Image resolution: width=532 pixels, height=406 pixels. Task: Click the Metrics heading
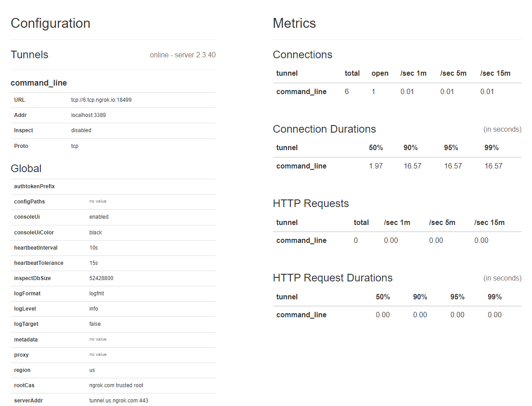pyautogui.click(x=294, y=23)
